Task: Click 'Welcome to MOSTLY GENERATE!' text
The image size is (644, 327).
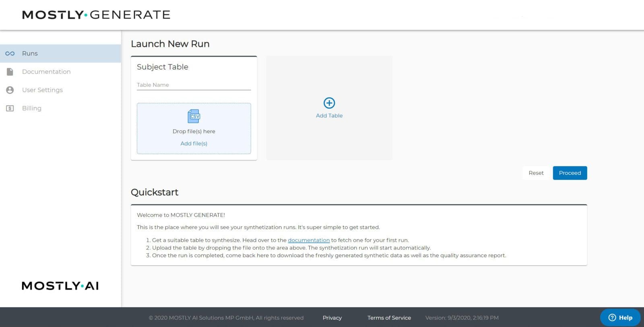Action: [181, 215]
